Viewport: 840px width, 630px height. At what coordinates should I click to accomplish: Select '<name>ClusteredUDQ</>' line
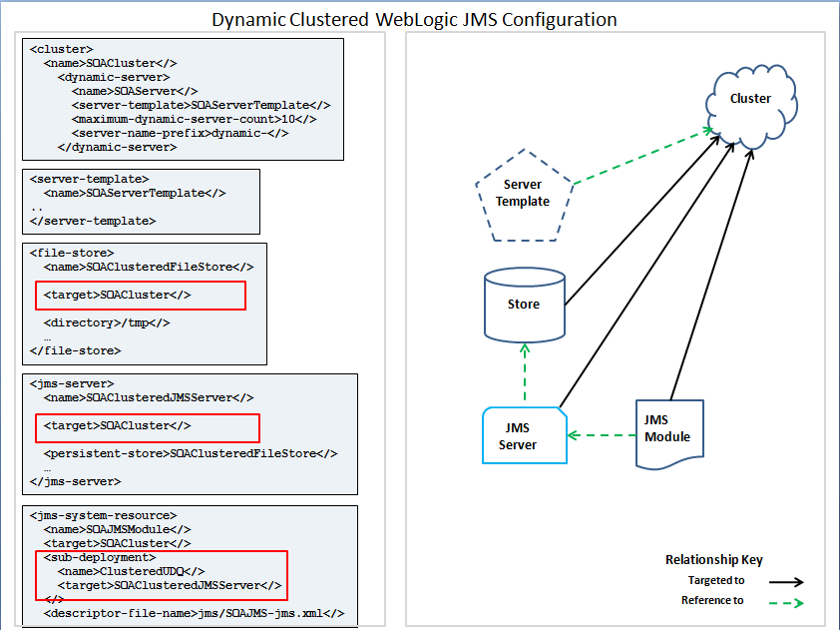click(132, 571)
